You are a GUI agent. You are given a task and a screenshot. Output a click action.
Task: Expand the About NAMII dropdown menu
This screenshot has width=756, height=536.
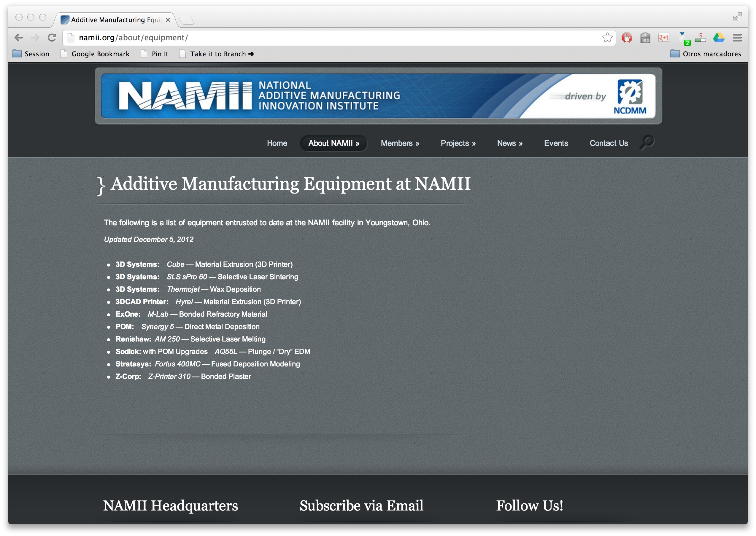pos(333,143)
